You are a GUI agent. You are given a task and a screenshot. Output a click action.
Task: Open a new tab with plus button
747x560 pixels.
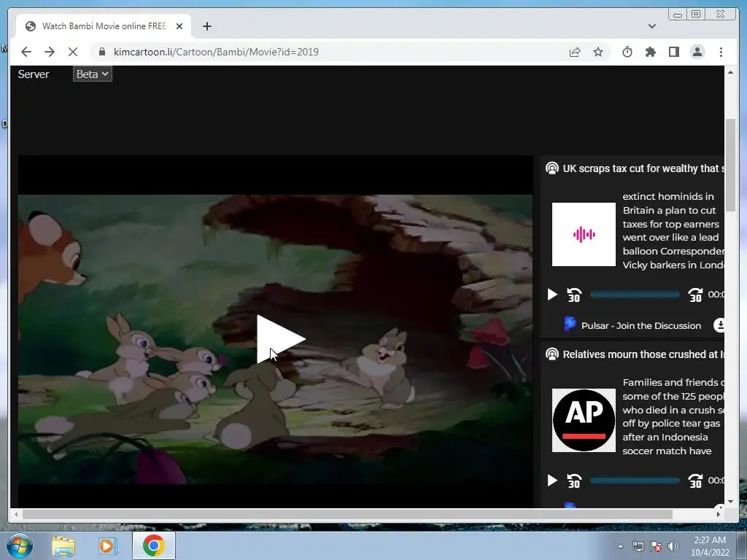coord(206,26)
